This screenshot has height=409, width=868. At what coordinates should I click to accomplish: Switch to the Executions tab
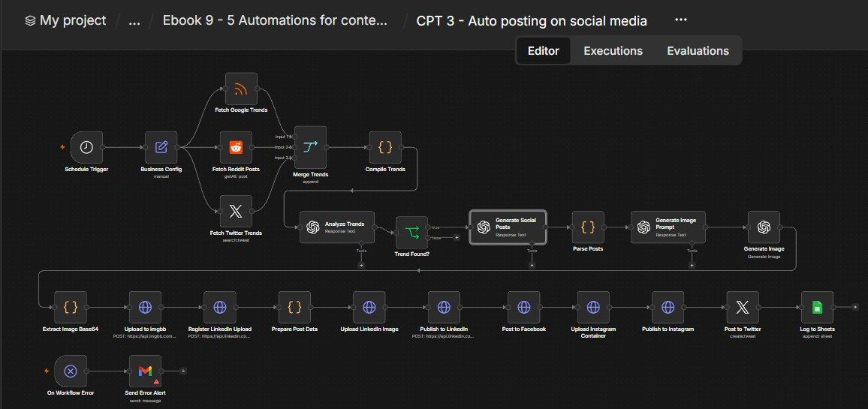pos(613,51)
